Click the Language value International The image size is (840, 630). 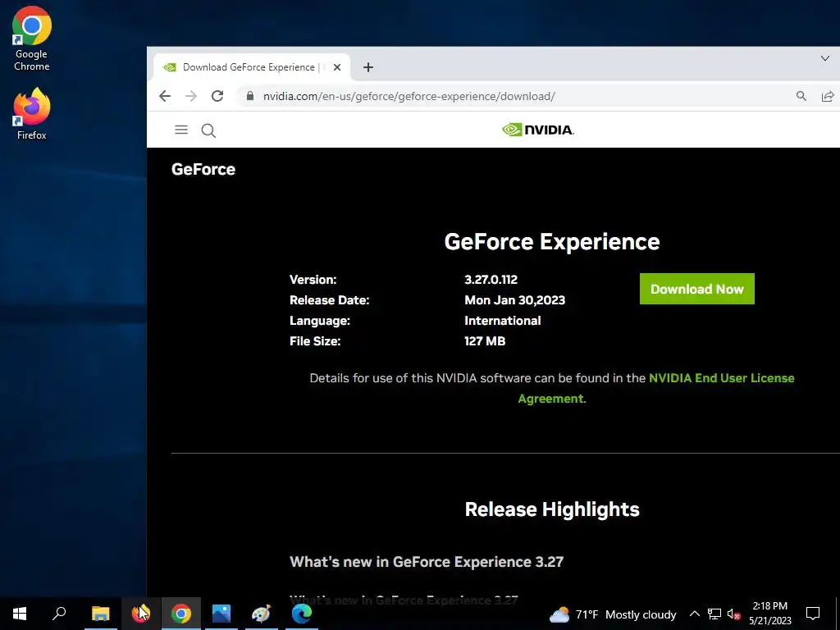pyautogui.click(x=503, y=321)
